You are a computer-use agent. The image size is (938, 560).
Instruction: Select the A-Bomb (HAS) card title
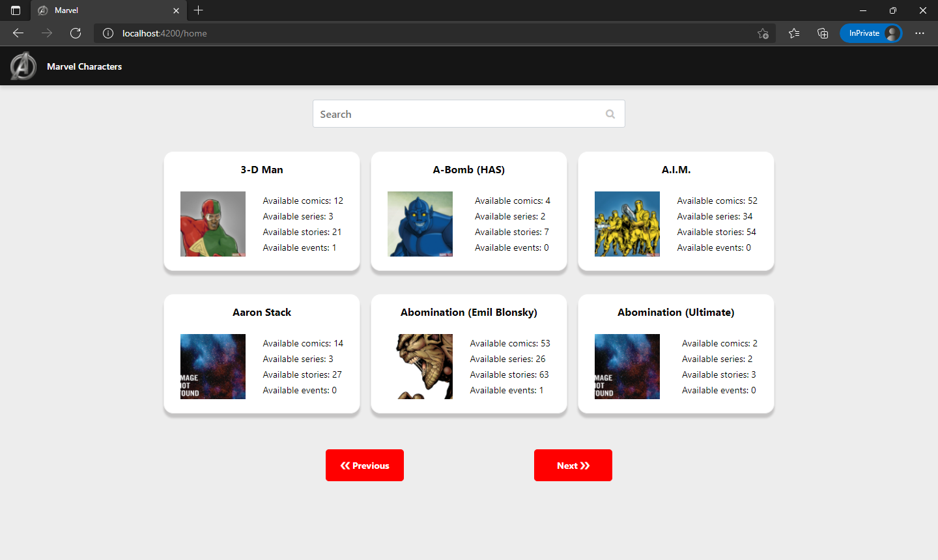469,170
